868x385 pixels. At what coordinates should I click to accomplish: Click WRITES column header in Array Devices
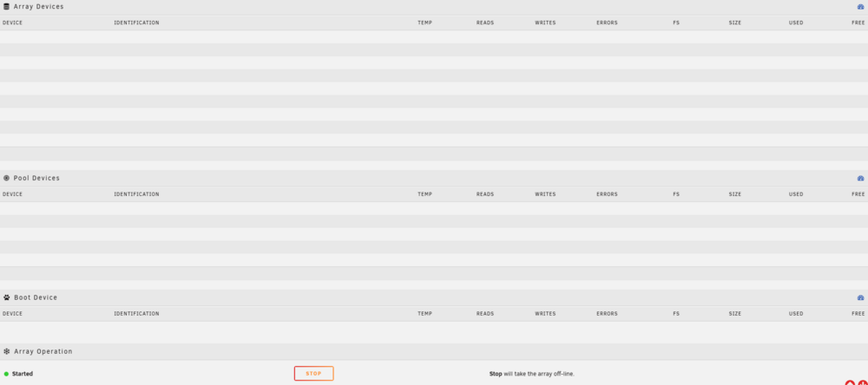pyautogui.click(x=545, y=23)
